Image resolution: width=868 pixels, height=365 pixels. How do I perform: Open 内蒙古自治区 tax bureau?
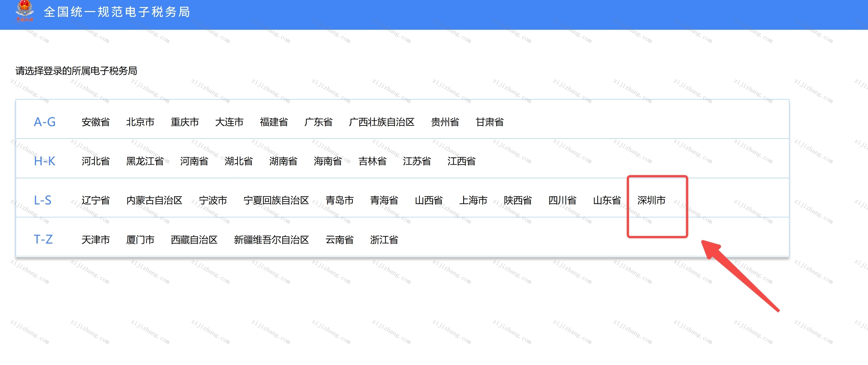(x=154, y=200)
